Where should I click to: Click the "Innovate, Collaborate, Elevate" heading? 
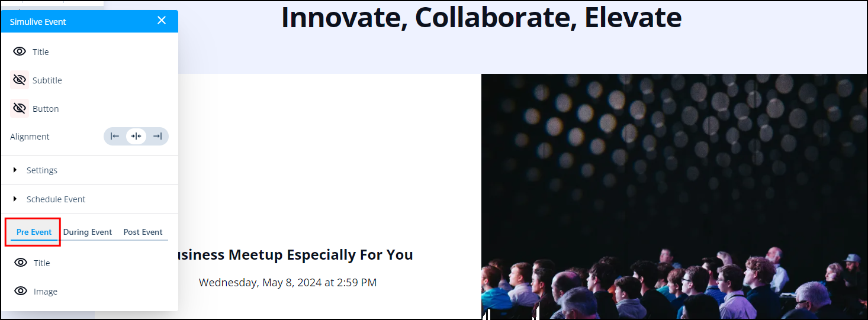481,18
